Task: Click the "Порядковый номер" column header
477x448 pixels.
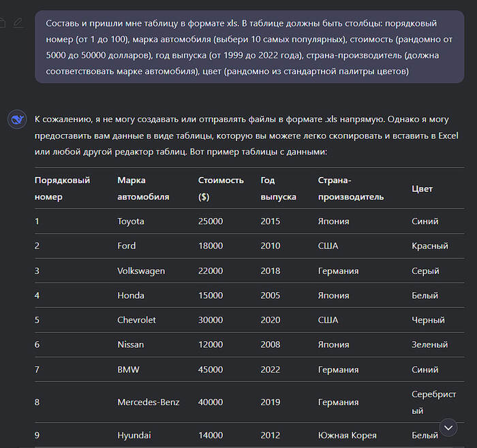Action: point(62,189)
